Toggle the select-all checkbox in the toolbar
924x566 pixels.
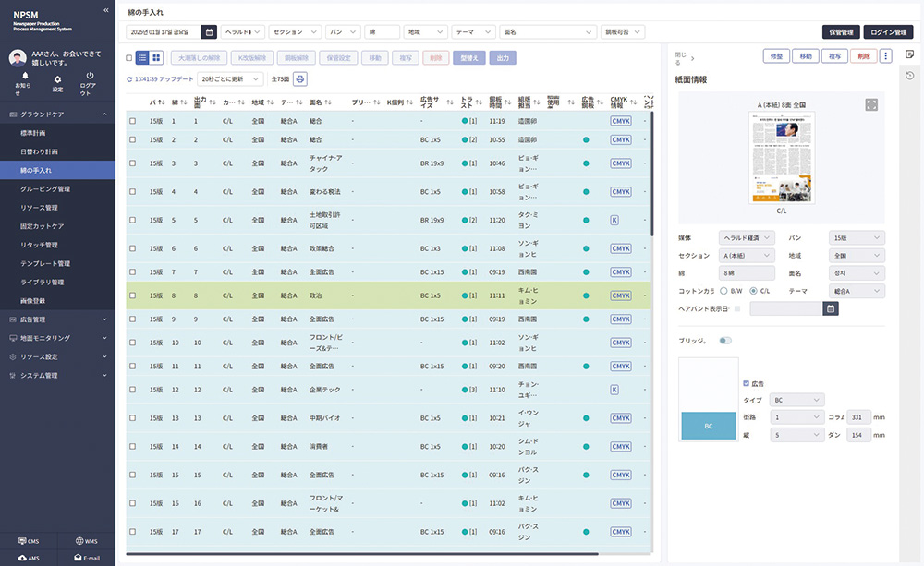tap(129, 58)
